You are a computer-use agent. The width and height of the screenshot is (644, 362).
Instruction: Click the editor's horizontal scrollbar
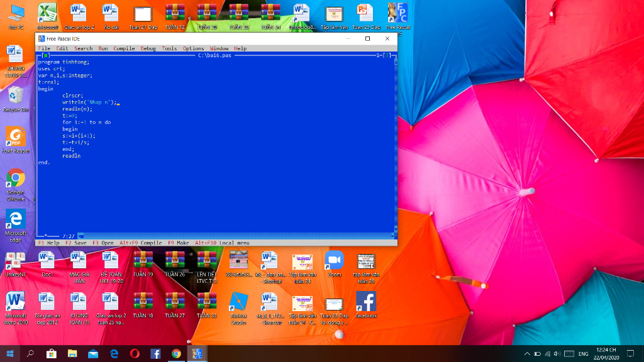[x=236, y=236]
